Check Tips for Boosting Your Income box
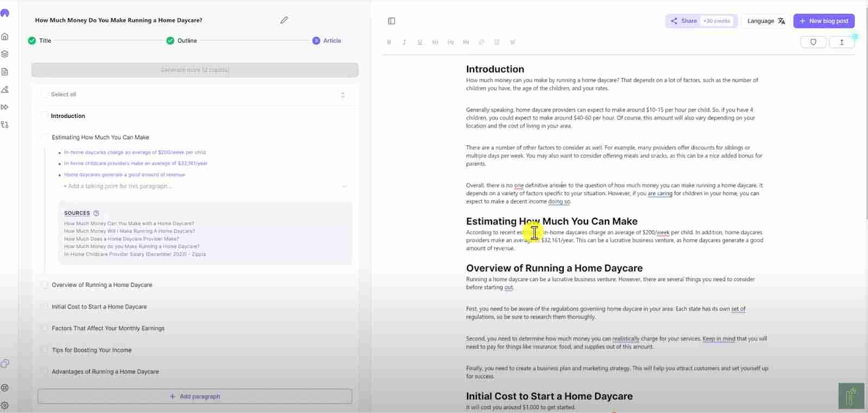Viewport: 868px width, 413px height. (x=45, y=350)
